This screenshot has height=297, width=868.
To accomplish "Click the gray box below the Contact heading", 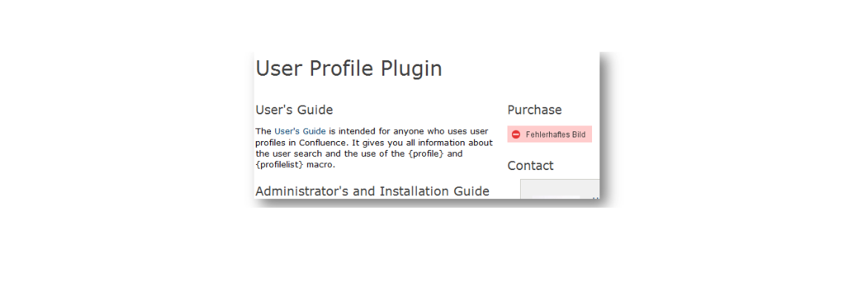I will [x=559, y=189].
